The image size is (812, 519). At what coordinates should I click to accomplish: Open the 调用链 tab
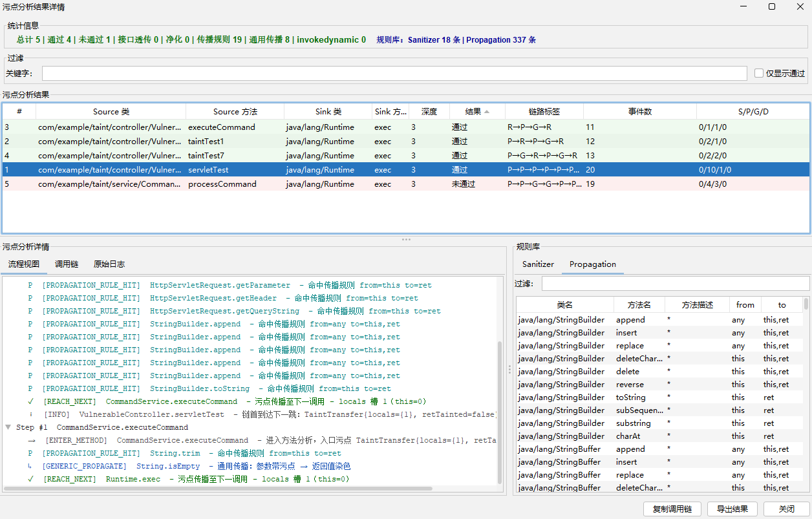[67, 264]
